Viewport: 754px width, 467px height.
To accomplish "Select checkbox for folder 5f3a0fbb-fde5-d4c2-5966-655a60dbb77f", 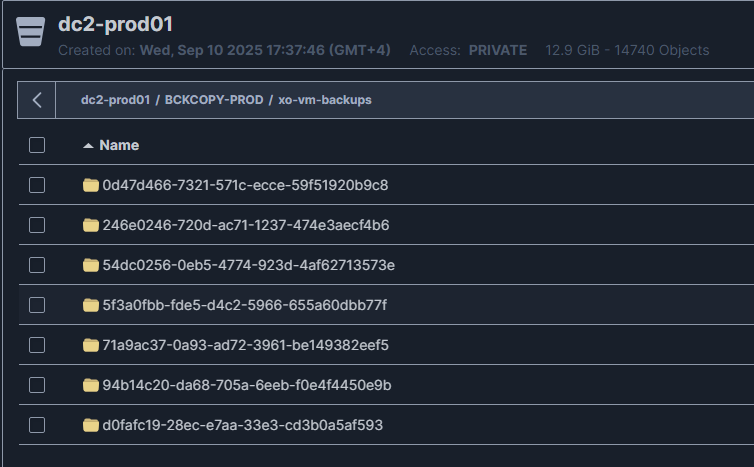I will tap(37, 305).
